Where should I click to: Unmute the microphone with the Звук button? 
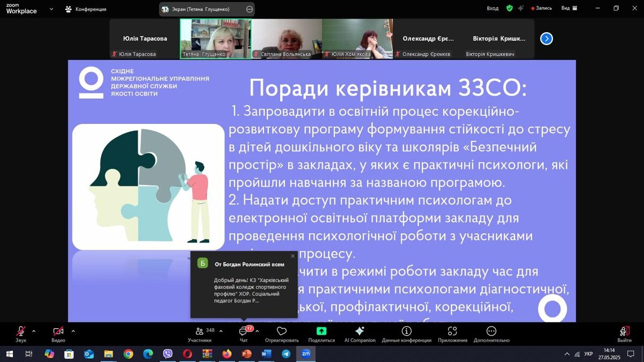point(21,334)
